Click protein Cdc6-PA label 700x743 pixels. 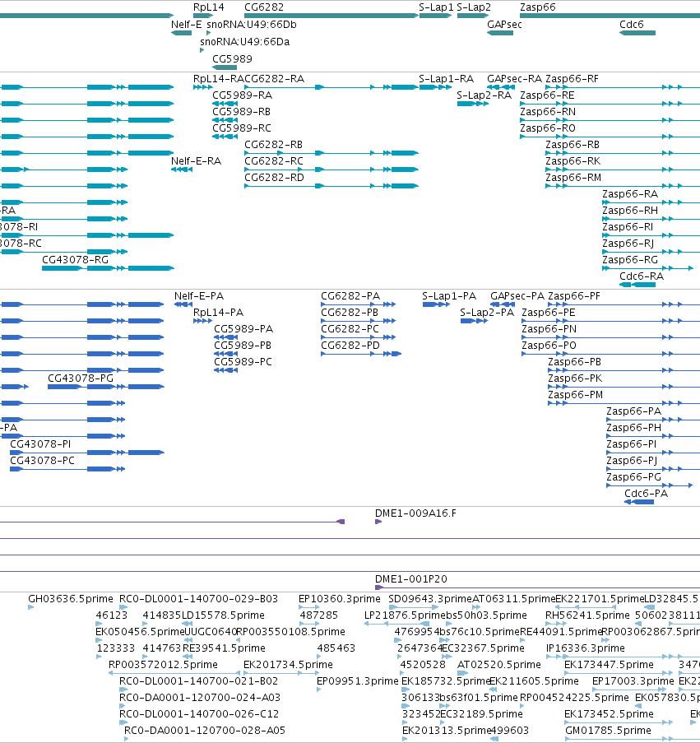click(646, 494)
